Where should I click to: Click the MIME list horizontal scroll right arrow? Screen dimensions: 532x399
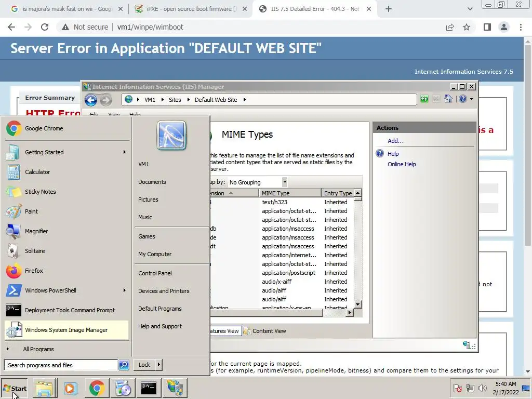[350, 313]
